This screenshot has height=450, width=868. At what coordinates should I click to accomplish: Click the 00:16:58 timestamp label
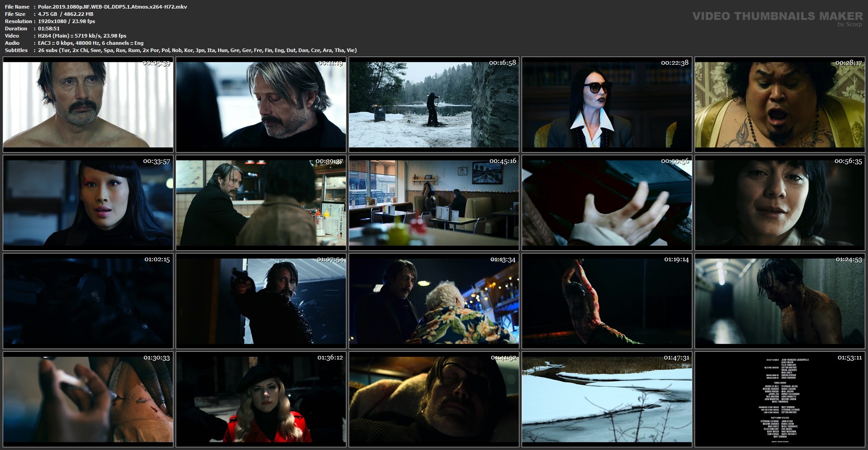[503, 63]
